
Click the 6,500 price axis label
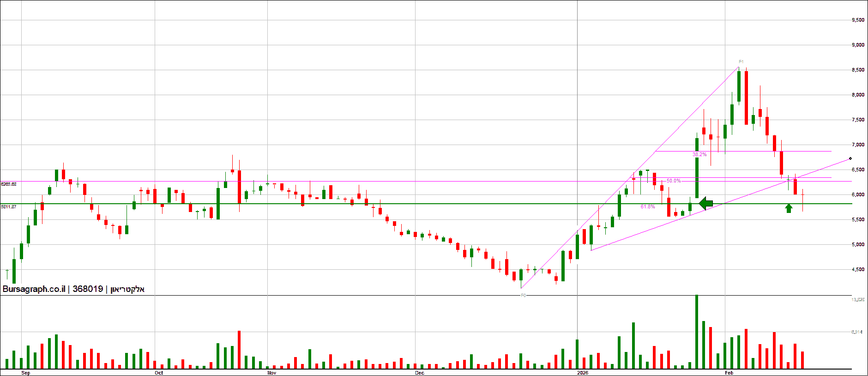click(858, 170)
